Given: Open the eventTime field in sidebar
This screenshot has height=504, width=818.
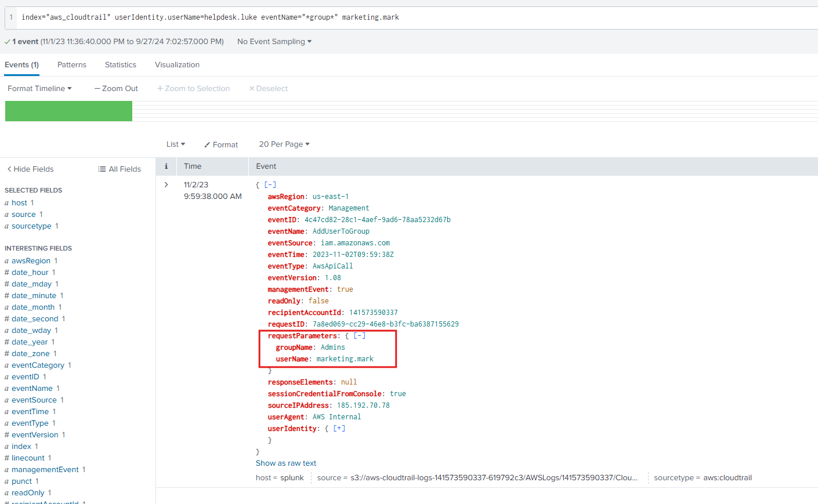Looking at the screenshot, I should click(x=30, y=412).
